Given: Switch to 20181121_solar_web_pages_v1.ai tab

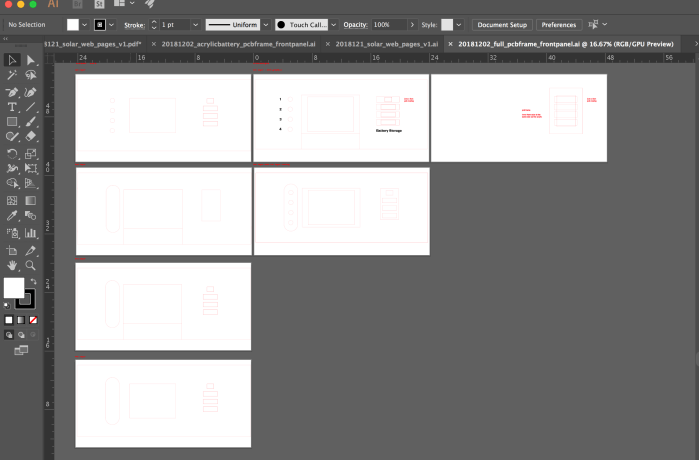Looking at the screenshot, I should (x=386, y=44).
